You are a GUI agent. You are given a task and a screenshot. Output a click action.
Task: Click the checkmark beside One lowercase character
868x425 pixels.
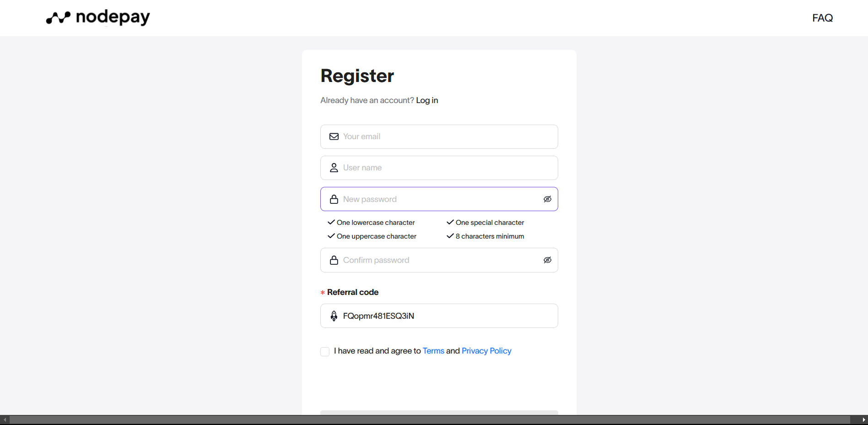click(x=331, y=222)
